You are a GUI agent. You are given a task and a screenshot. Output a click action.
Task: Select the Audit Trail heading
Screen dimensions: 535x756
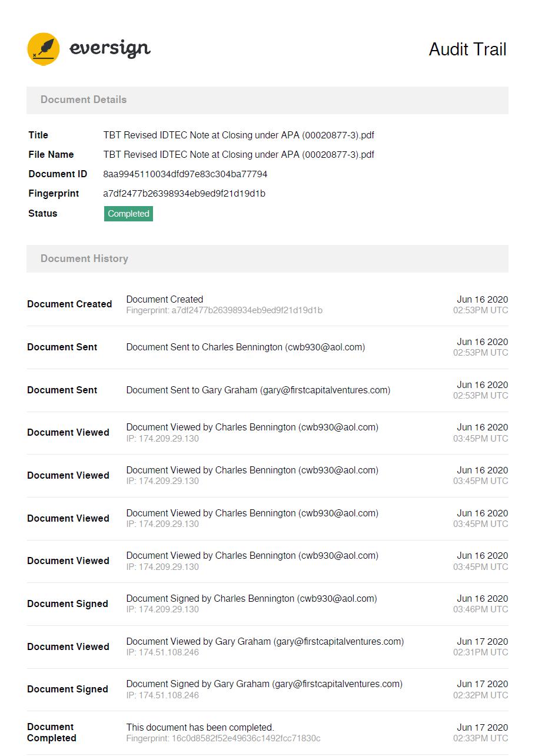(x=467, y=49)
